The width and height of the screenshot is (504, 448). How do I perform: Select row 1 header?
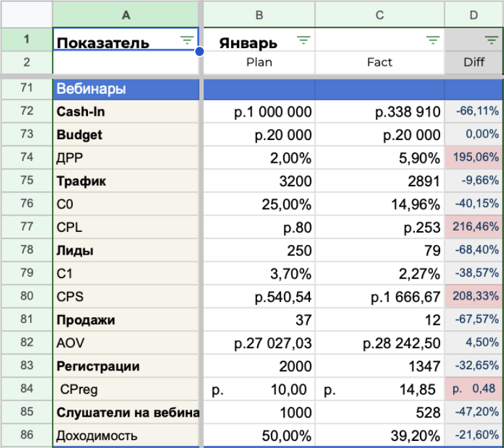pyautogui.click(x=27, y=39)
